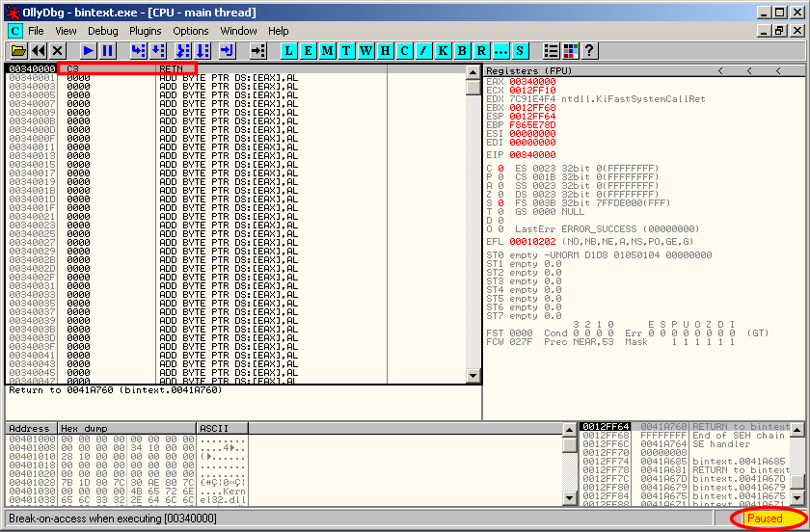810x532 pixels.
Task: Open the Log window with L button
Action: click(289, 50)
